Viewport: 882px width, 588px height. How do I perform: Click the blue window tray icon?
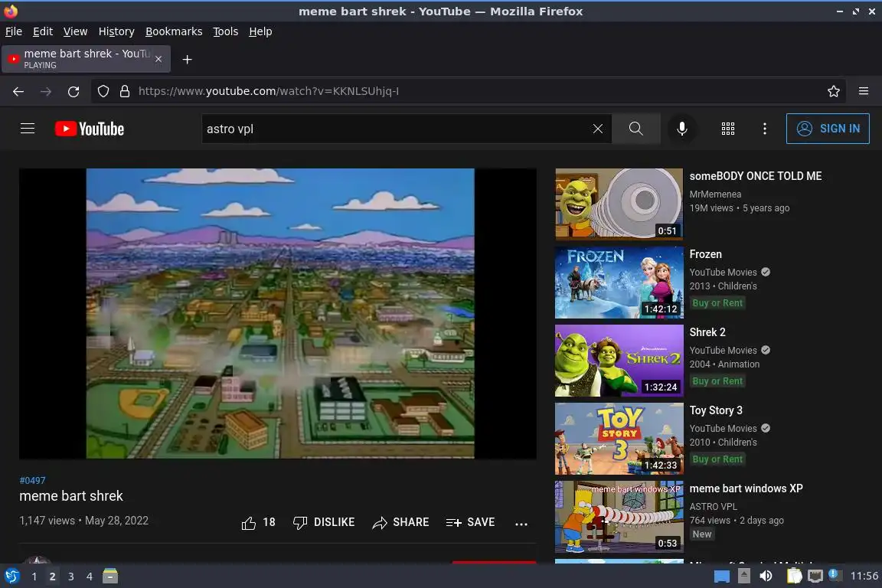tap(722, 577)
